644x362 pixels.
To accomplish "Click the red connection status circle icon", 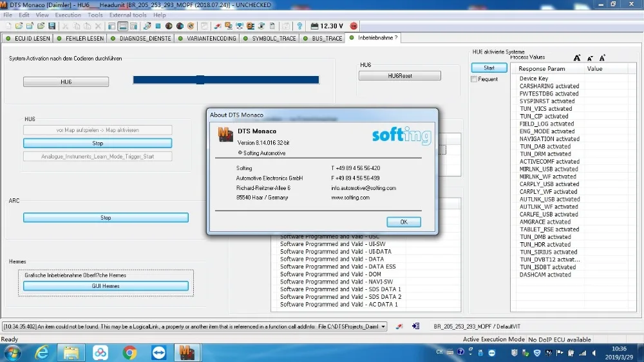I will (x=354, y=26).
